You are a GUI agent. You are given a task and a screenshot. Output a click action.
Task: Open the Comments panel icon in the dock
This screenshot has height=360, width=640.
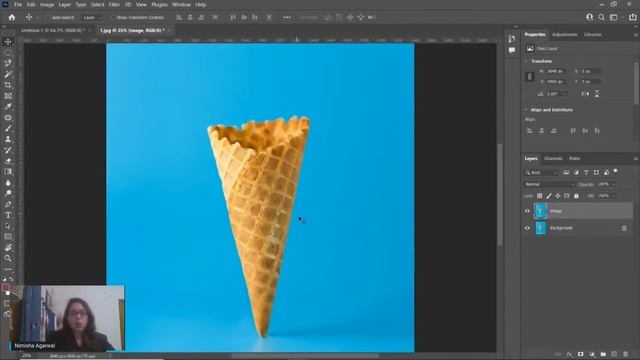point(512,50)
